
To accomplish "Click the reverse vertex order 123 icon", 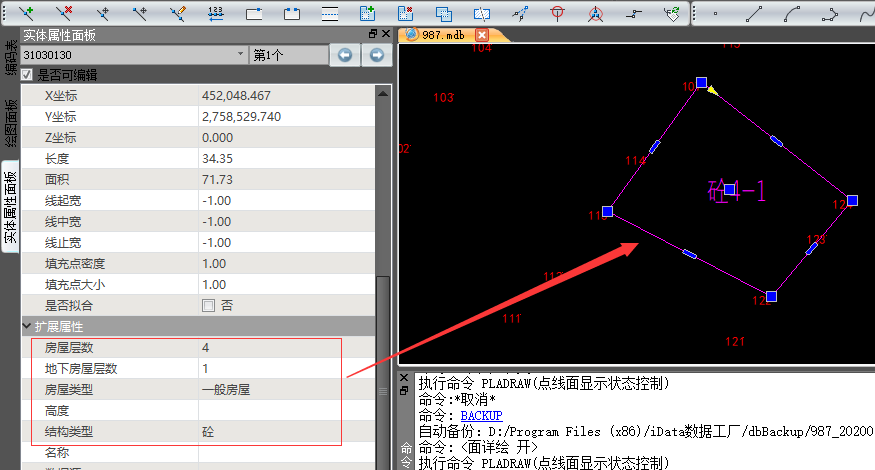I will (x=215, y=13).
